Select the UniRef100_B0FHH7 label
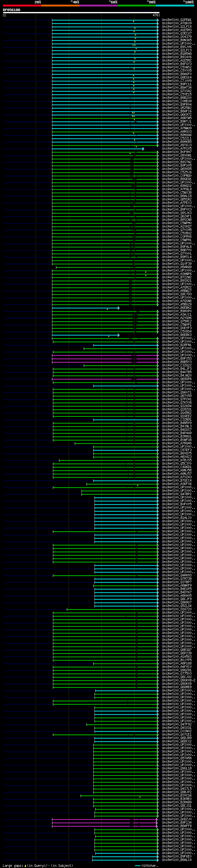197x868 pixels. click(x=176, y=152)
